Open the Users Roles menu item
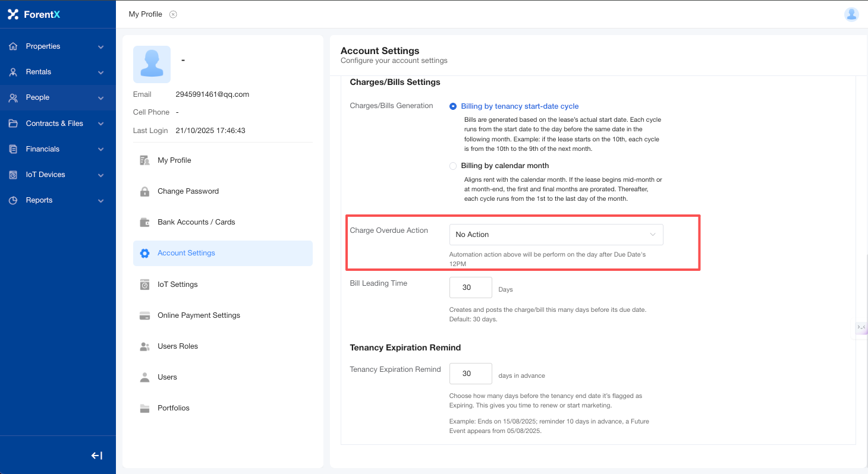 (177, 346)
